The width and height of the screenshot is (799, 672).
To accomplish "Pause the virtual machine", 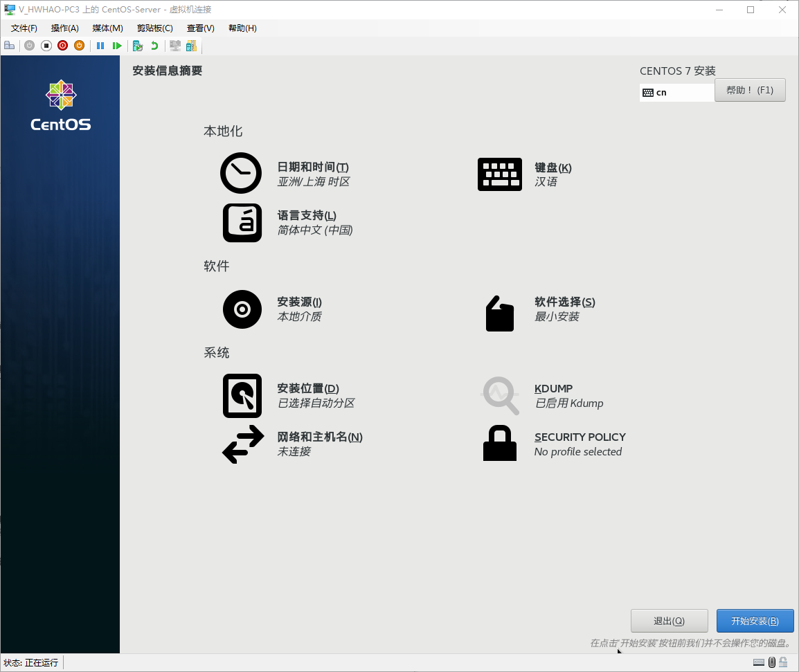I will (100, 46).
